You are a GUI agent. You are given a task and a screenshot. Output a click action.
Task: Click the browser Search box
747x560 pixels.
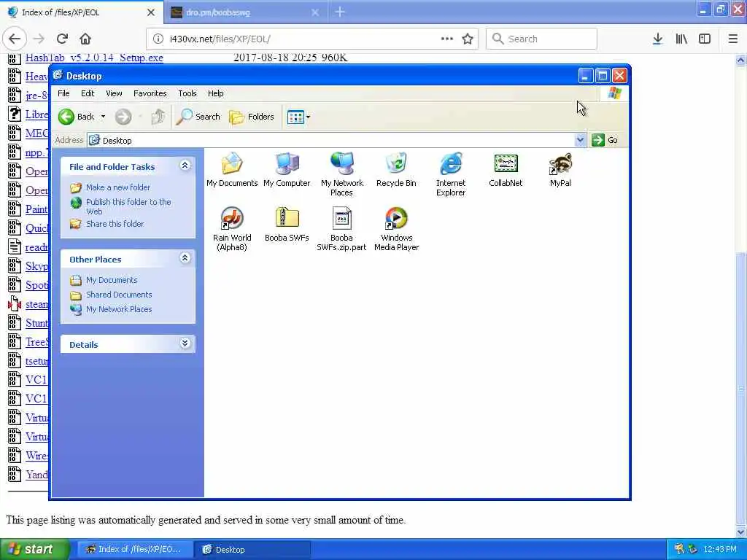(541, 39)
